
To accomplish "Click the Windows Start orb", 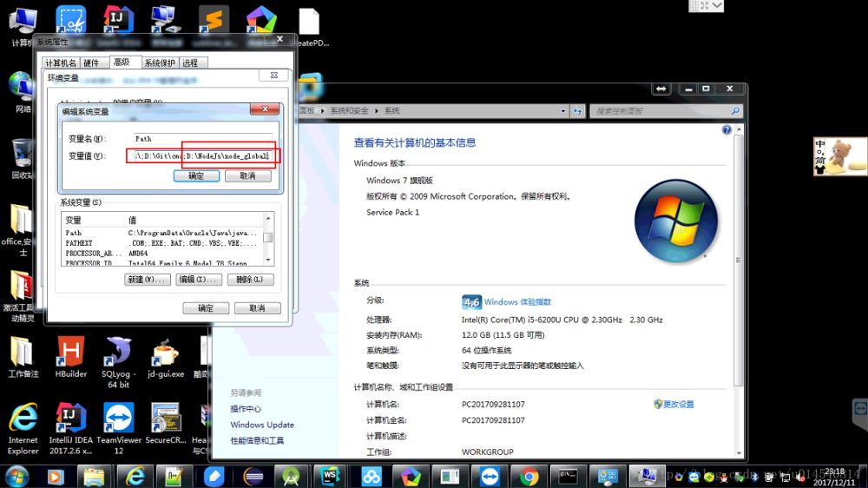I will (16, 476).
